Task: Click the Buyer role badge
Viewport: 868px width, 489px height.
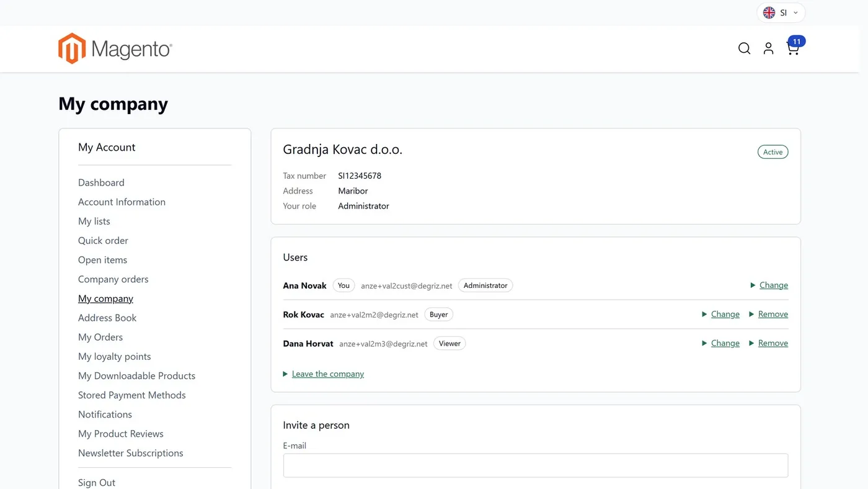Action: tap(438, 315)
